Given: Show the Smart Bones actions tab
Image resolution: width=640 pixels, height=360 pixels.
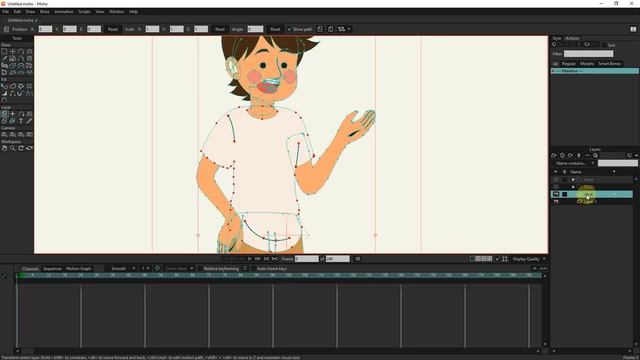Looking at the screenshot, I should click(x=609, y=64).
